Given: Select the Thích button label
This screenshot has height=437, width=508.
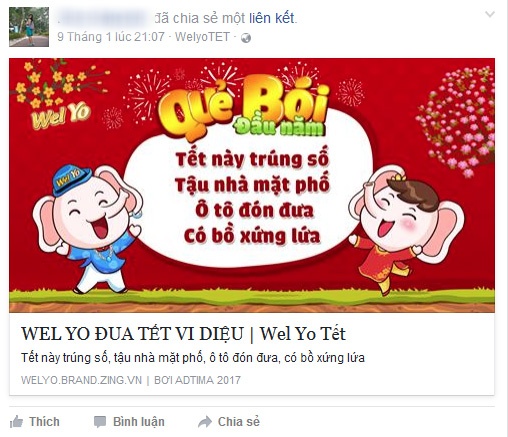Looking at the screenshot, I should (44, 422).
